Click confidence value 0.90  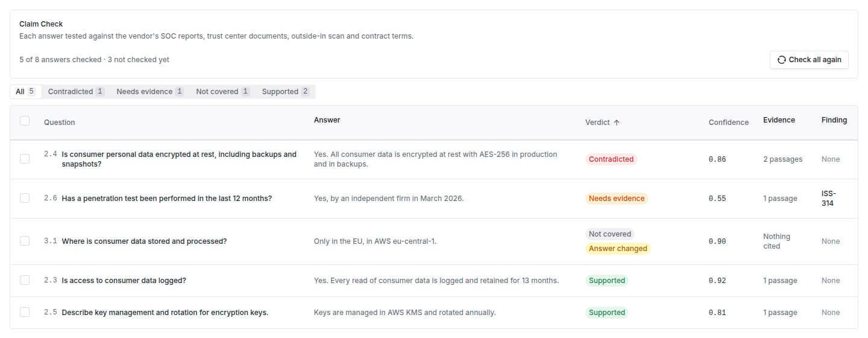[x=717, y=241]
